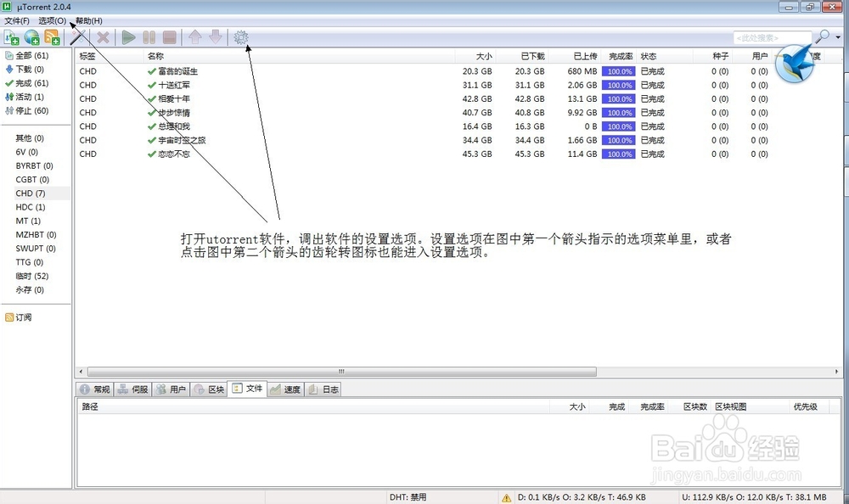Viewport: 849px width, 504px height.
Task: Click the scrollbar right arrow of torrent list
Action: pos(836,372)
